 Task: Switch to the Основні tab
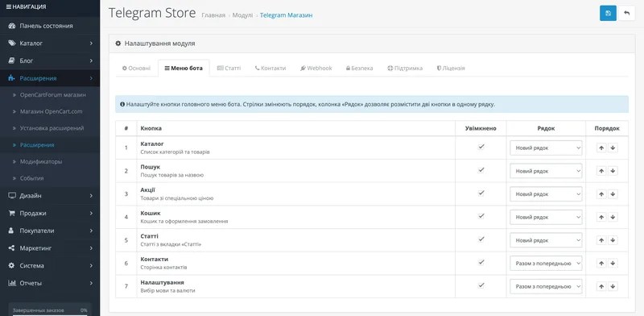136,69
